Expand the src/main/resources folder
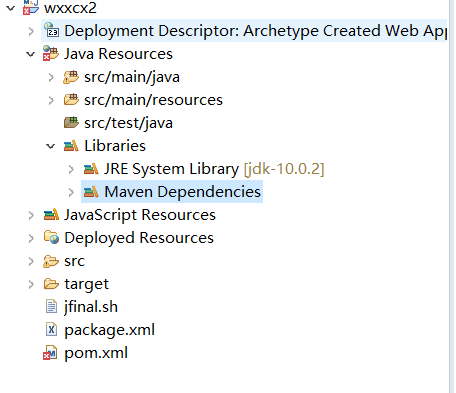 51,100
